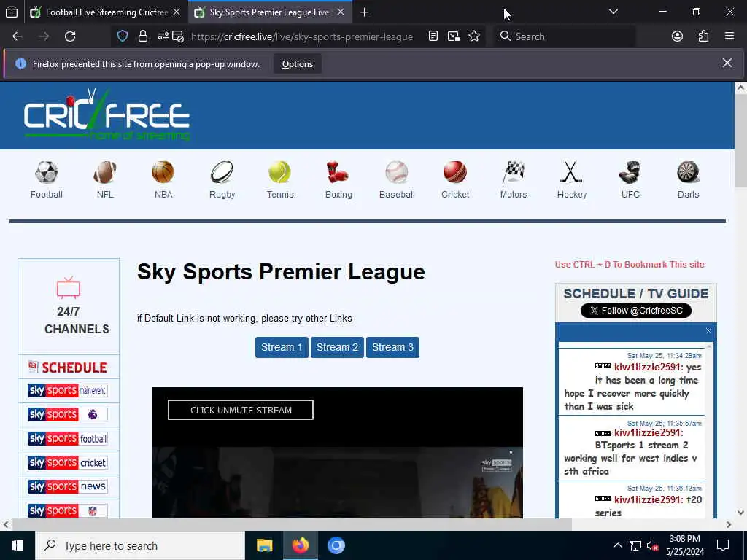Show hidden system tray icons

click(617, 545)
